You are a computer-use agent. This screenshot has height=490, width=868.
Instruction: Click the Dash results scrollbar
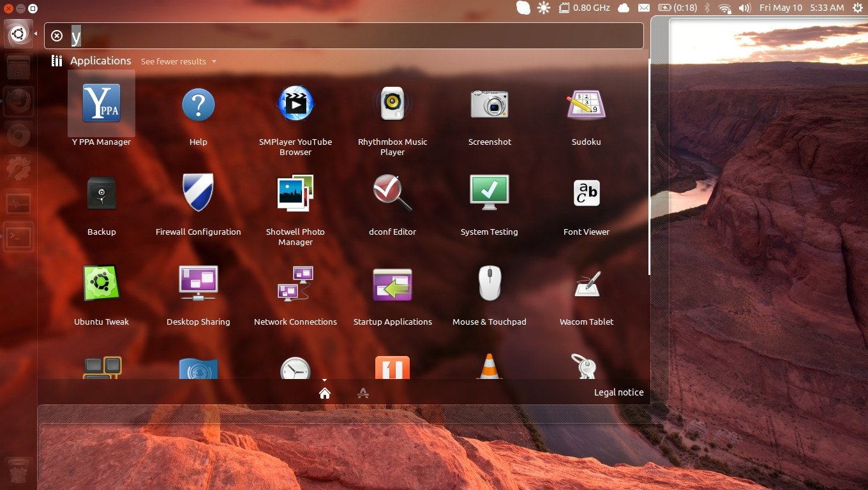649,167
